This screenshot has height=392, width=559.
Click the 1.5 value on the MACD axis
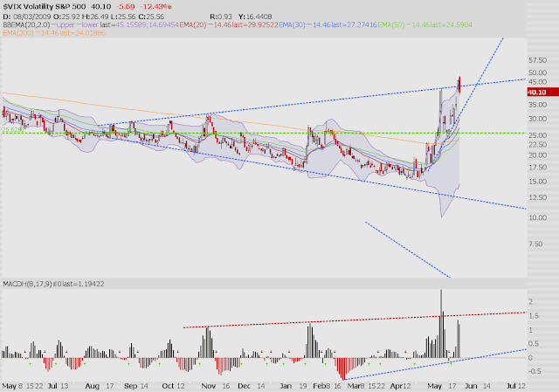click(x=534, y=316)
